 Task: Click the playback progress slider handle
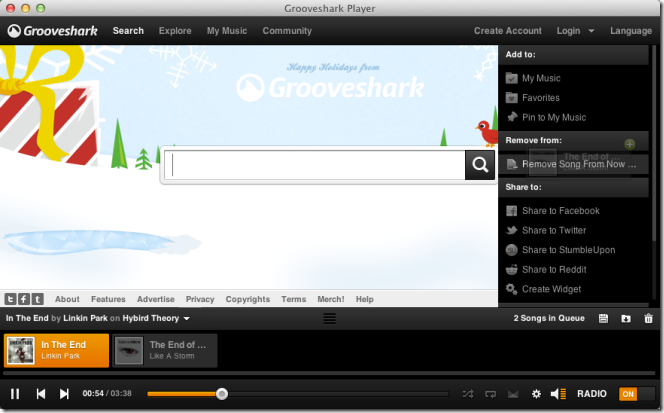221,394
